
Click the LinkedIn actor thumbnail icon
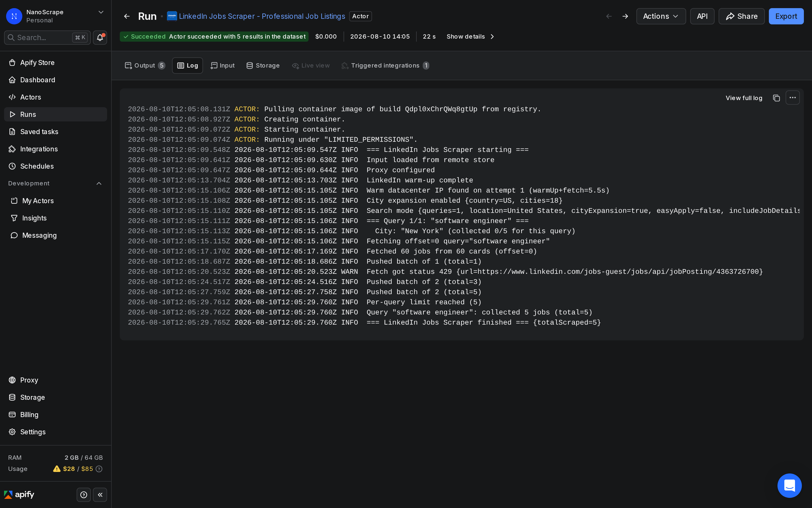point(172,16)
